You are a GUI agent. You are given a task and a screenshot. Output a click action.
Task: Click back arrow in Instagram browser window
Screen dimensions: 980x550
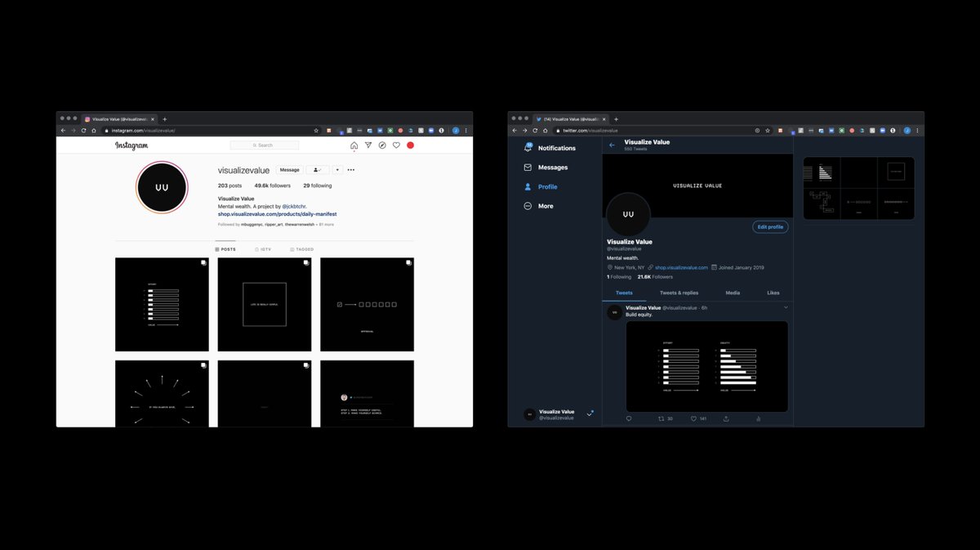(63, 131)
